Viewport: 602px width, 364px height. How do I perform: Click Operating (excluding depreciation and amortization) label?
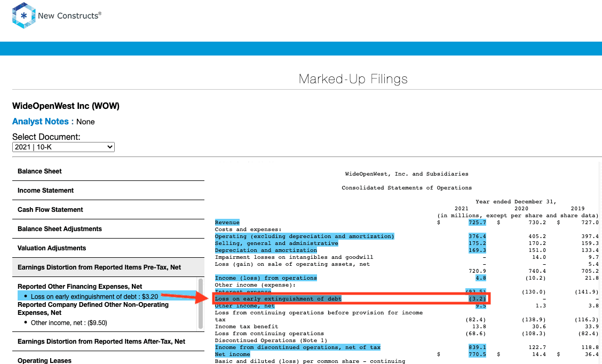(304, 236)
